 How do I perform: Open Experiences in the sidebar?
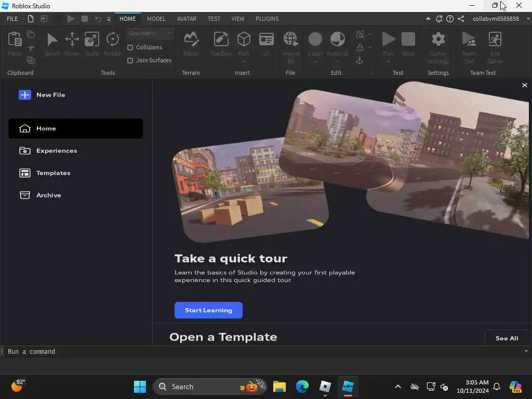pyautogui.click(x=75, y=151)
